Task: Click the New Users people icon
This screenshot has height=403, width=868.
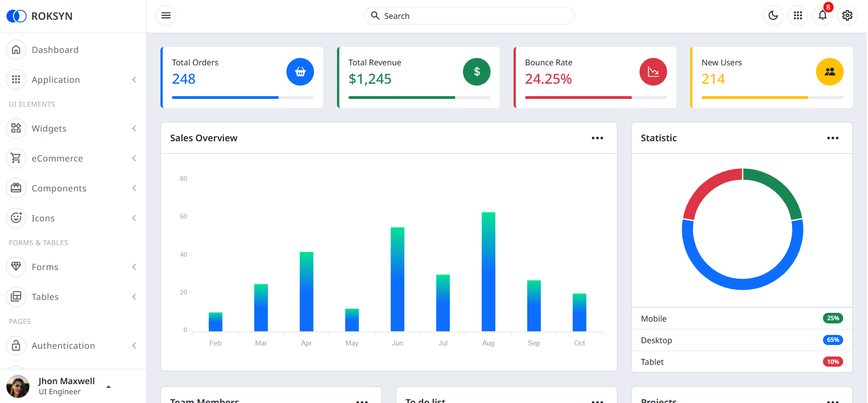Action: (x=830, y=72)
